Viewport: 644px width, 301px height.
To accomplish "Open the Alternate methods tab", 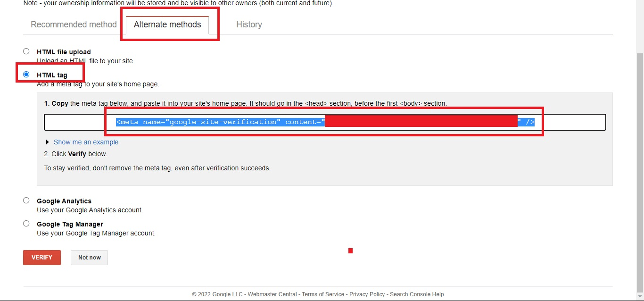I will pyautogui.click(x=167, y=25).
